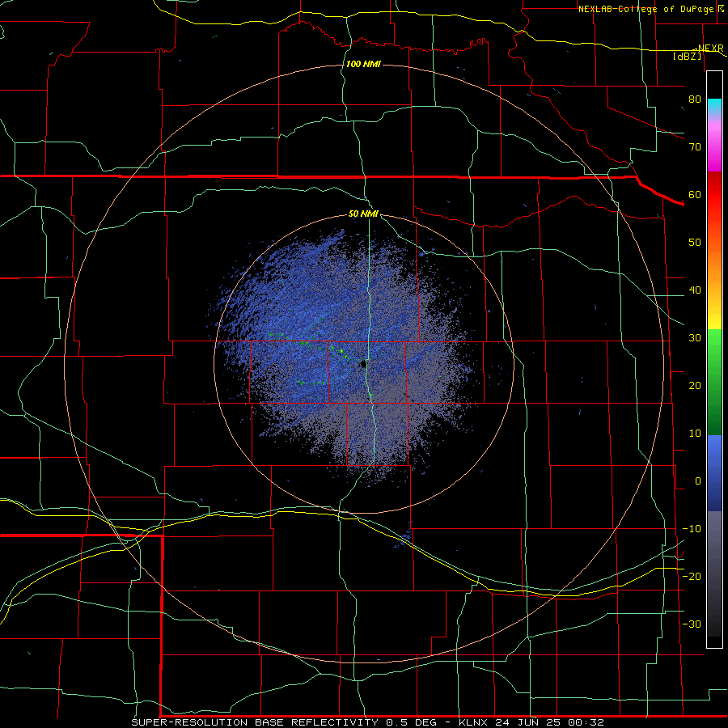
Task: Click the KLNX station identifier in caption
Action: coord(475,722)
